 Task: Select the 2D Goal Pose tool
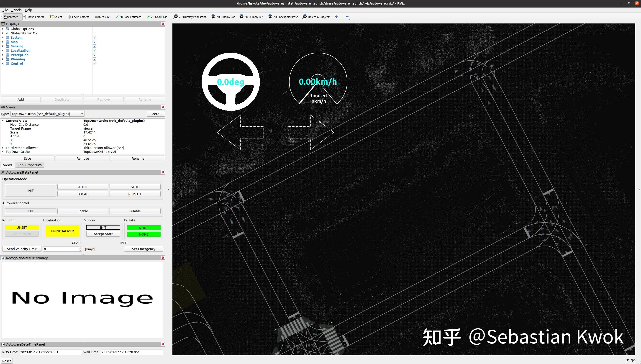pos(157,17)
